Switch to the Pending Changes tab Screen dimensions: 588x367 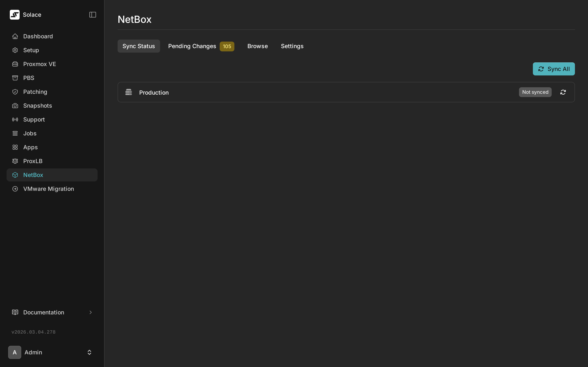(x=192, y=46)
